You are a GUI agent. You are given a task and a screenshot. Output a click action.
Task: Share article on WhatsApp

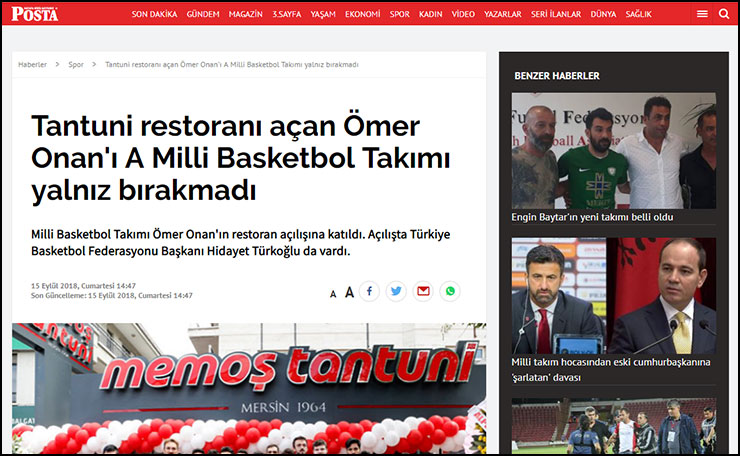click(x=450, y=291)
